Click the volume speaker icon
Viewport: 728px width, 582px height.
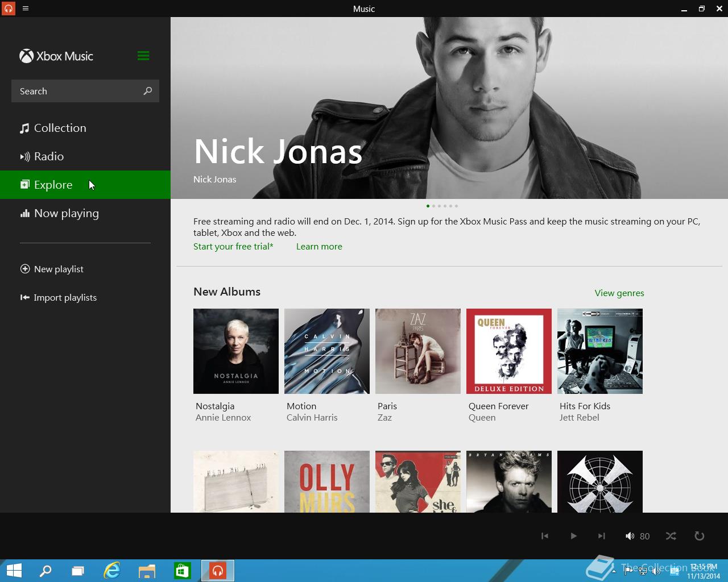point(630,536)
